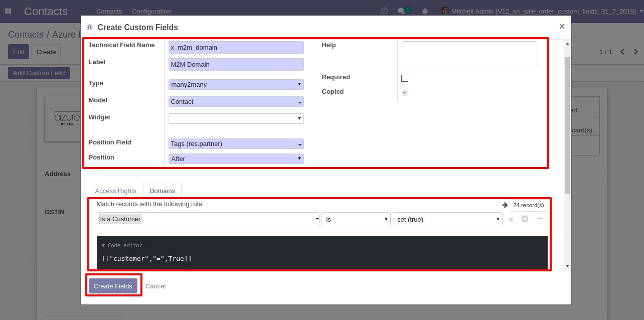Add a new domain rule node

point(525,219)
